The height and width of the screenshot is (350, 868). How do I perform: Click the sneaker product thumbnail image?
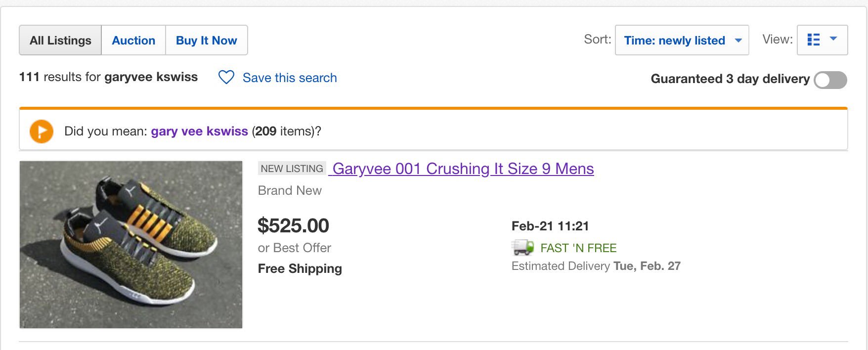coord(131,244)
